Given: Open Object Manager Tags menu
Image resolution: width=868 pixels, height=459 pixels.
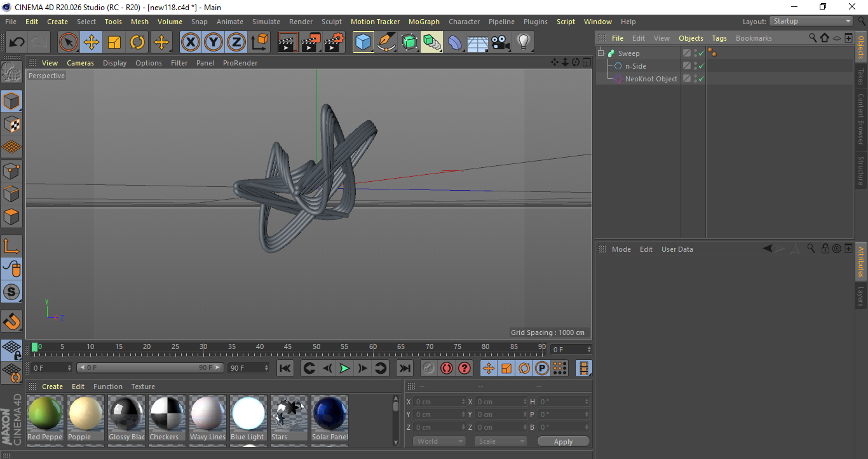Looking at the screenshot, I should [719, 38].
